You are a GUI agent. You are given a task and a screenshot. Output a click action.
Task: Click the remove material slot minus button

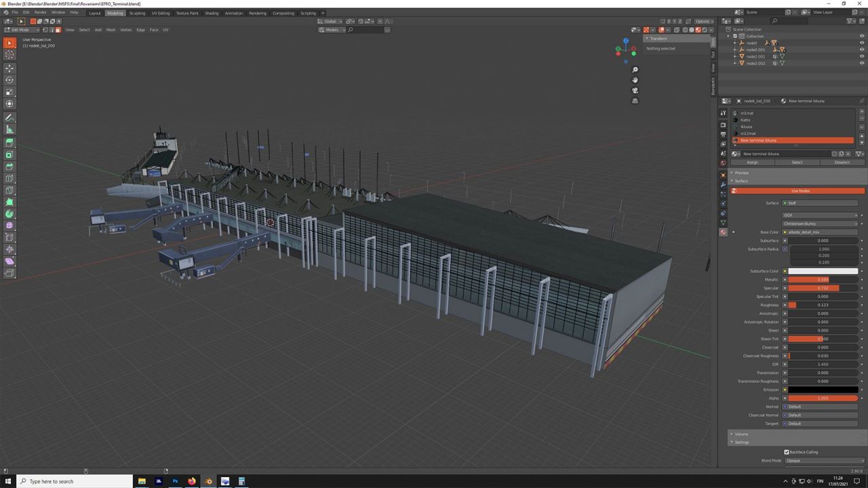coord(862,119)
